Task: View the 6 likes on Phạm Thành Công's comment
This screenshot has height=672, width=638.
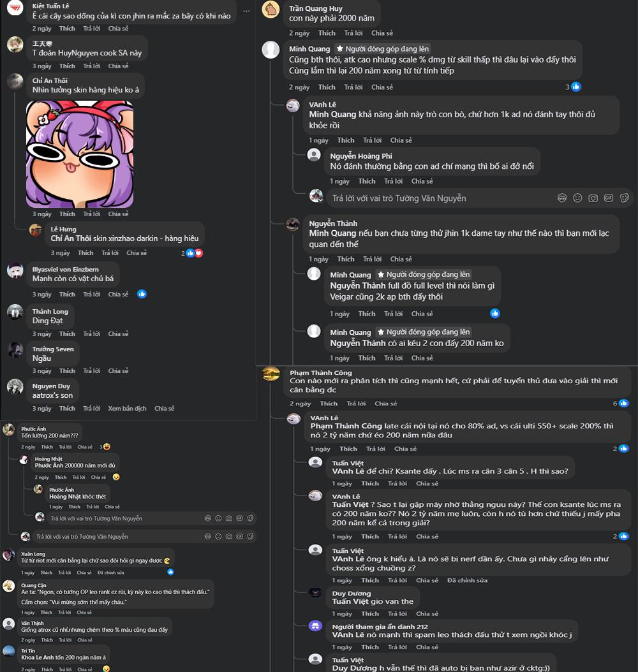Action: [x=621, y=404]
